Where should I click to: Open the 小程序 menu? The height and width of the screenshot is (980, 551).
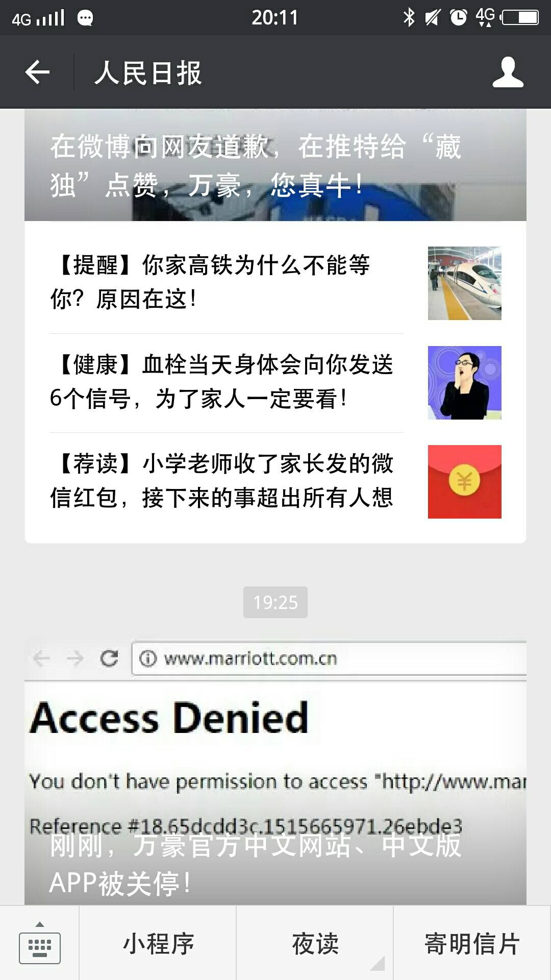(158, 943)
